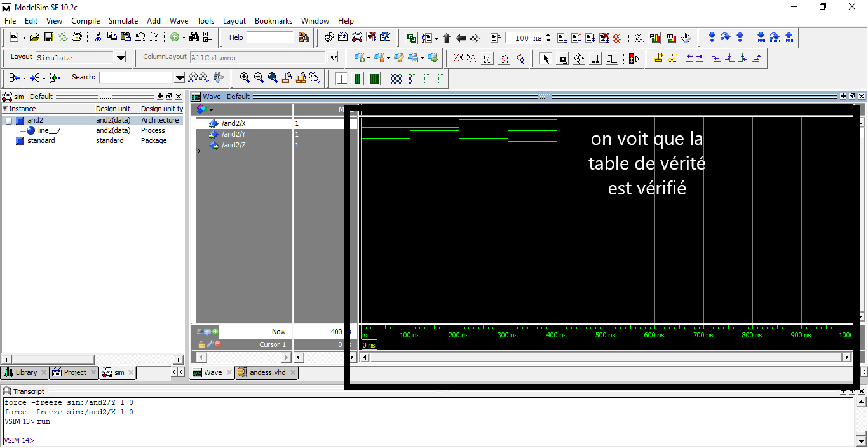
Task: Open the ColumnLayout AllColumns dropdown
Action: pyautogui.click(x=332, y=57)
